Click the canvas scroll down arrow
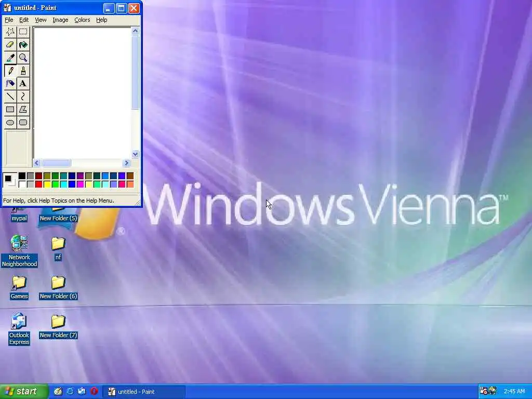 click(136, 154)
